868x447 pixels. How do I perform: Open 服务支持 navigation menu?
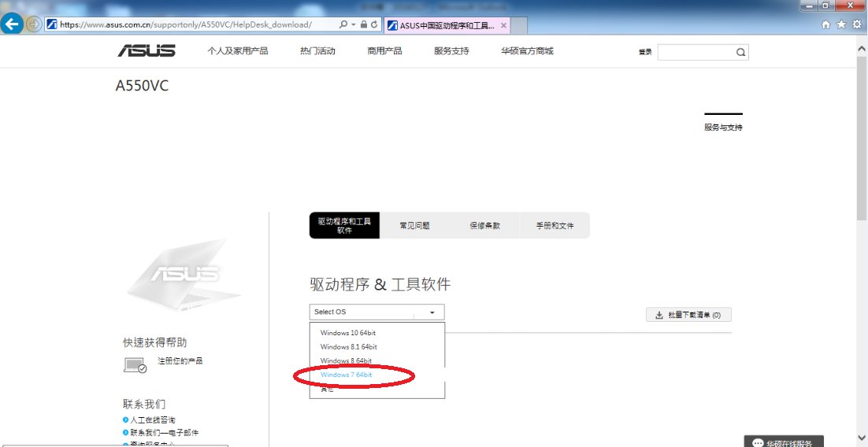[x=451, y=51]
